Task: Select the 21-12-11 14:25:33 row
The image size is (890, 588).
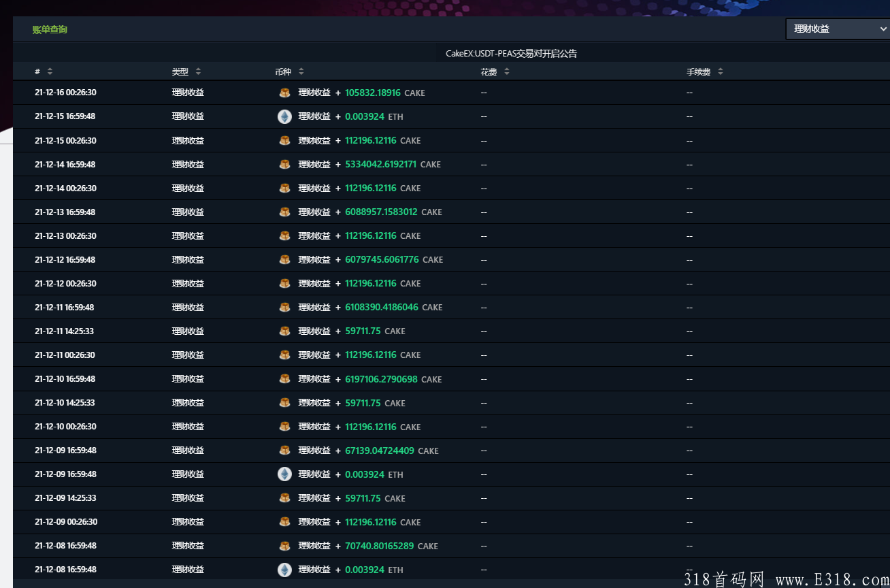Action: pos(451,331)
